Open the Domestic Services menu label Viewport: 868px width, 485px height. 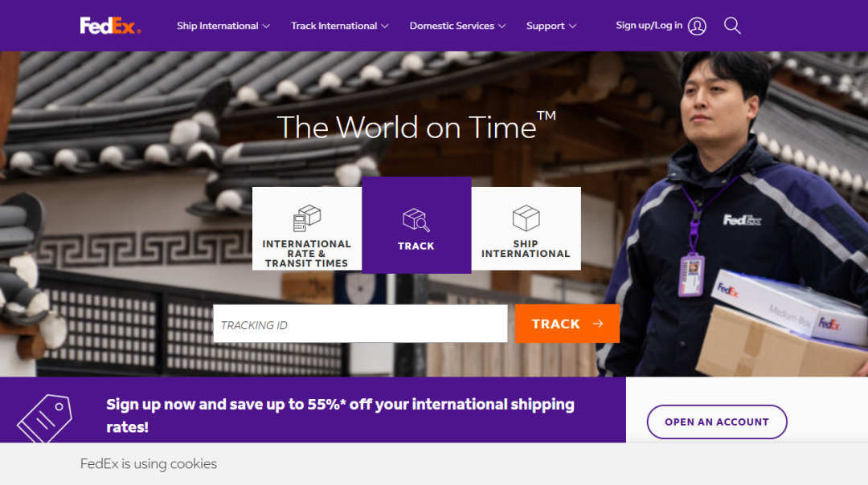click(452, 26)
